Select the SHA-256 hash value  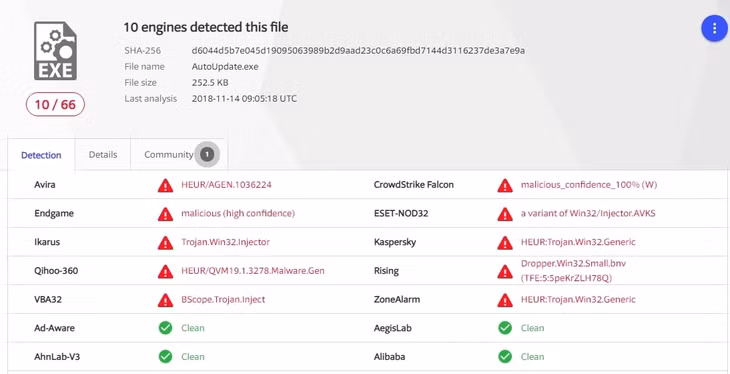coord(358,50)
